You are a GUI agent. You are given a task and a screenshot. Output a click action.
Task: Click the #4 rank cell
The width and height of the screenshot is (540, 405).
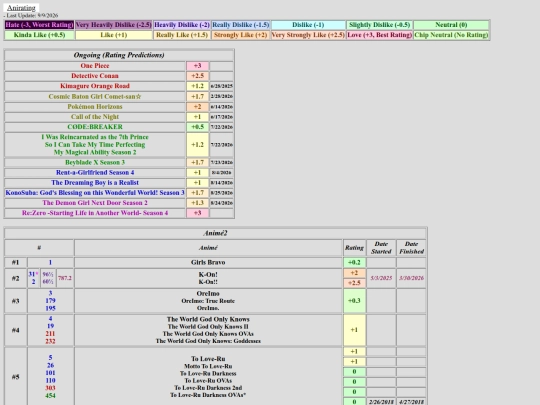click(x=15, y=330)
